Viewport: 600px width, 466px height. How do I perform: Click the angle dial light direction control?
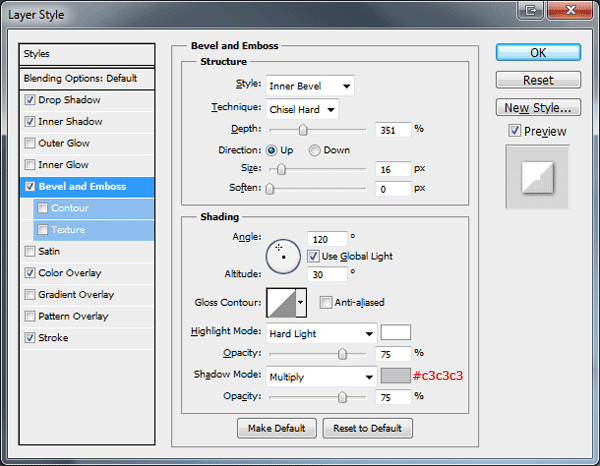coord(283,256)
